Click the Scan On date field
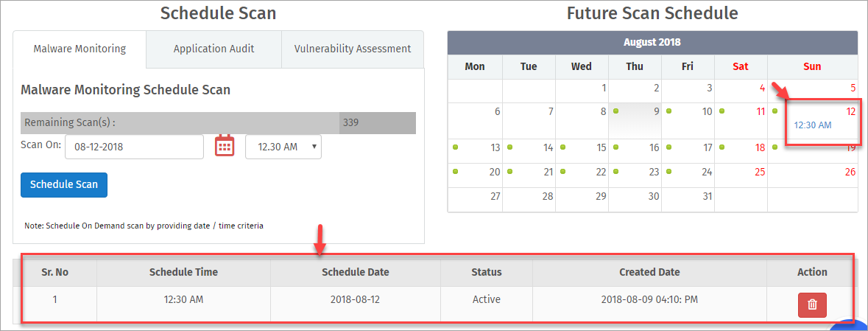Screen dimensions: 868x331 point(135,147)
